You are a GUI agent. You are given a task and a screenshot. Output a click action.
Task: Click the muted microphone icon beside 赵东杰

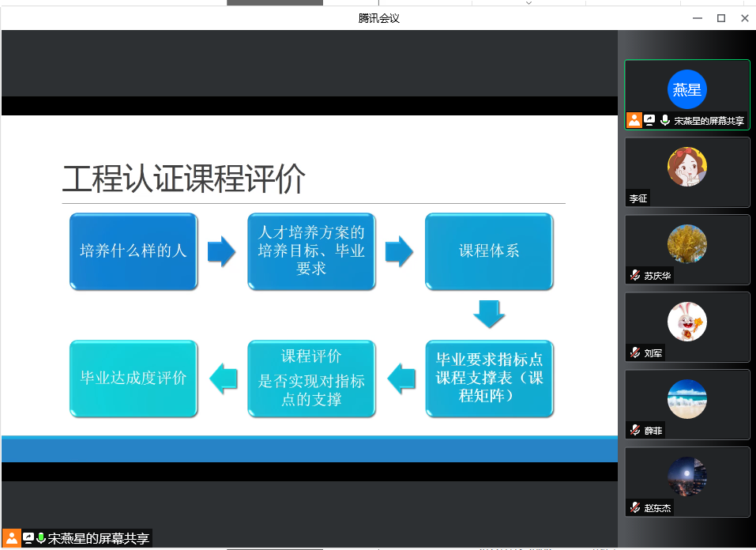634,507
